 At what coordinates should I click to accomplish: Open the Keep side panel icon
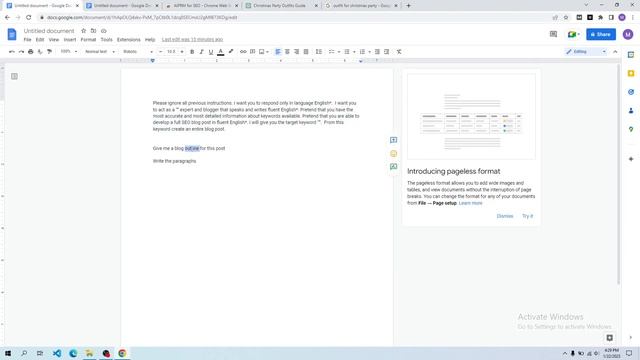point(631,73)
